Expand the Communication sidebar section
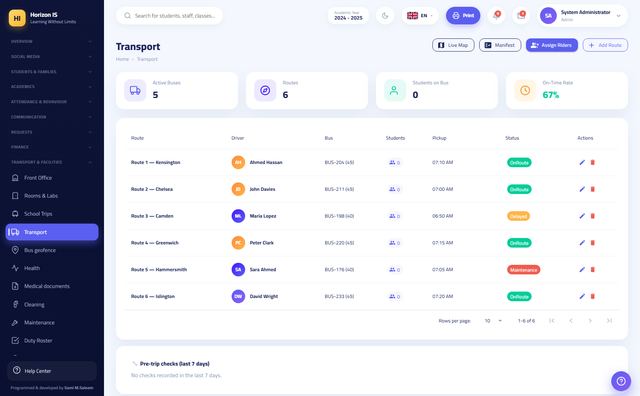This screenshot has height=396, width=640. (x=52, y=117)
